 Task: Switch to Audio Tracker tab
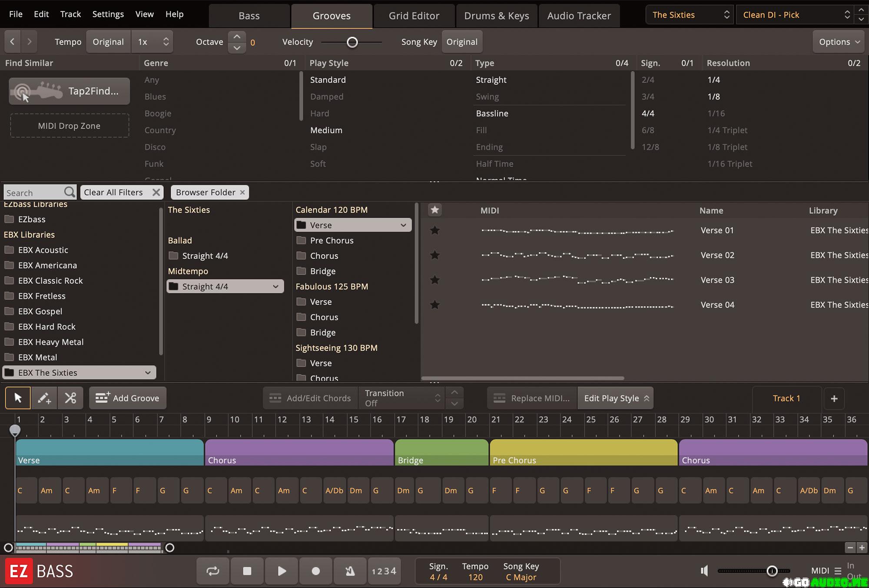coord(579,16)
